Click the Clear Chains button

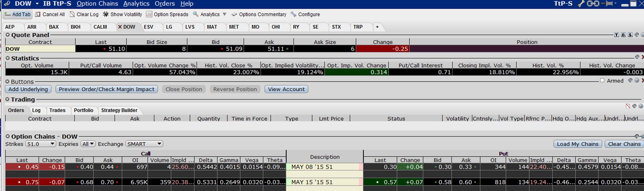coord(624,144)
